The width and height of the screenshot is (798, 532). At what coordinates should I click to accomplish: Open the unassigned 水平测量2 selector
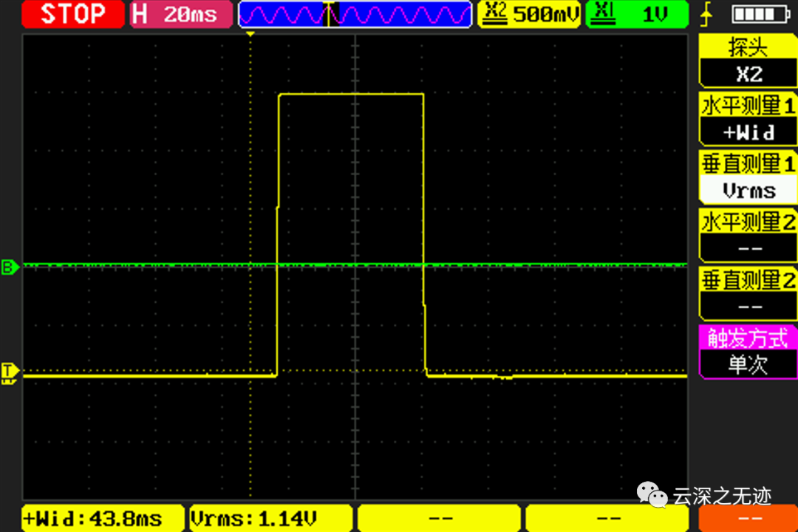[748, 235]
